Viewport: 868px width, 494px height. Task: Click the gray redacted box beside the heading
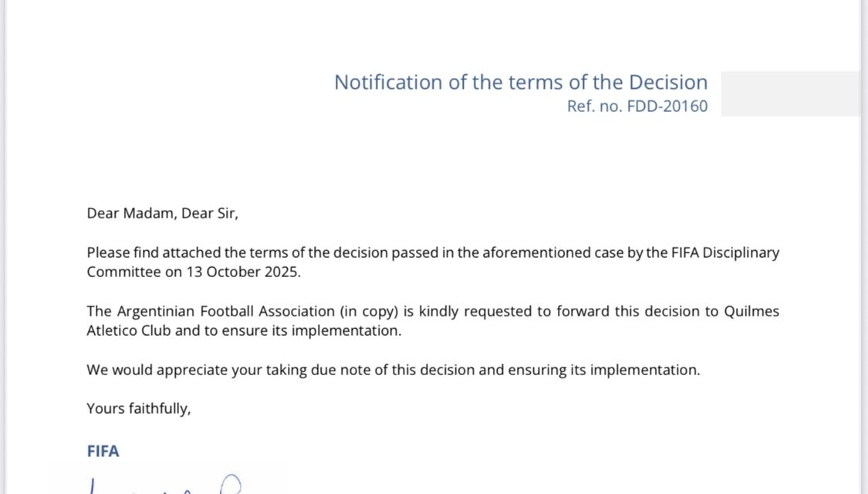tap(790, 93)
